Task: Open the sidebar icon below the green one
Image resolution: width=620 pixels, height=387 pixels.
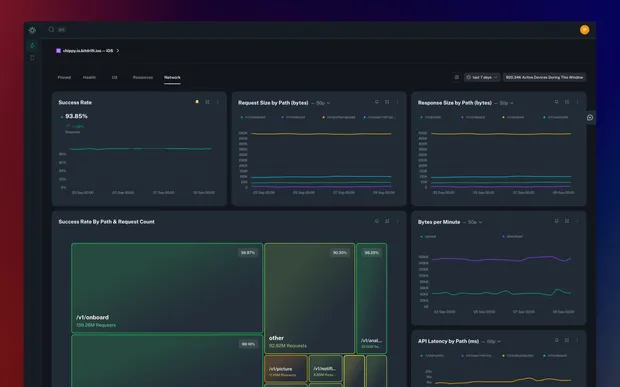Action: coord(32,58)
